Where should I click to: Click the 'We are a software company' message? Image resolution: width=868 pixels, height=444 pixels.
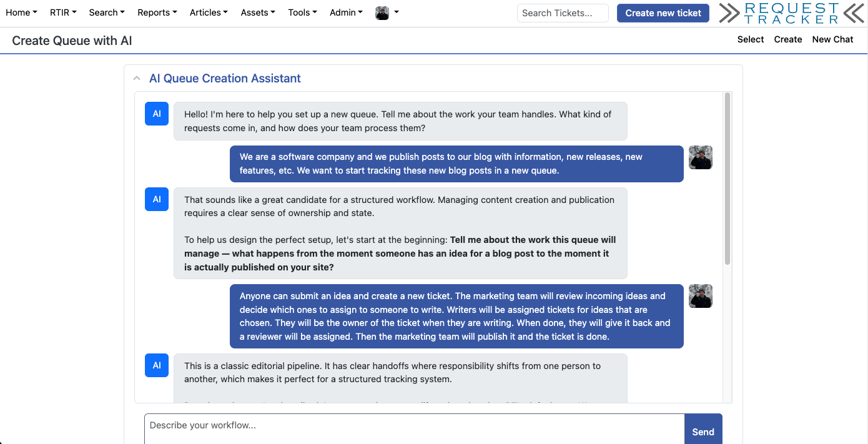click(x=456, y=164)
